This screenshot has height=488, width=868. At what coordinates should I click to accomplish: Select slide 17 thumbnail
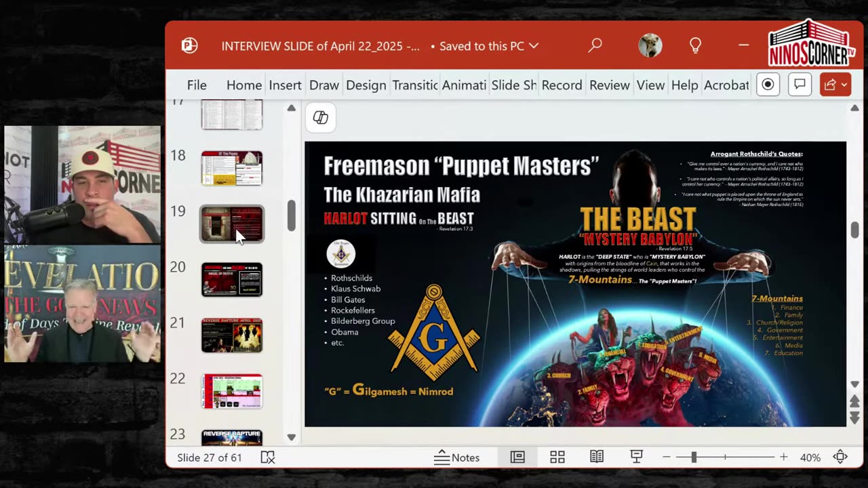coord(232,114)
